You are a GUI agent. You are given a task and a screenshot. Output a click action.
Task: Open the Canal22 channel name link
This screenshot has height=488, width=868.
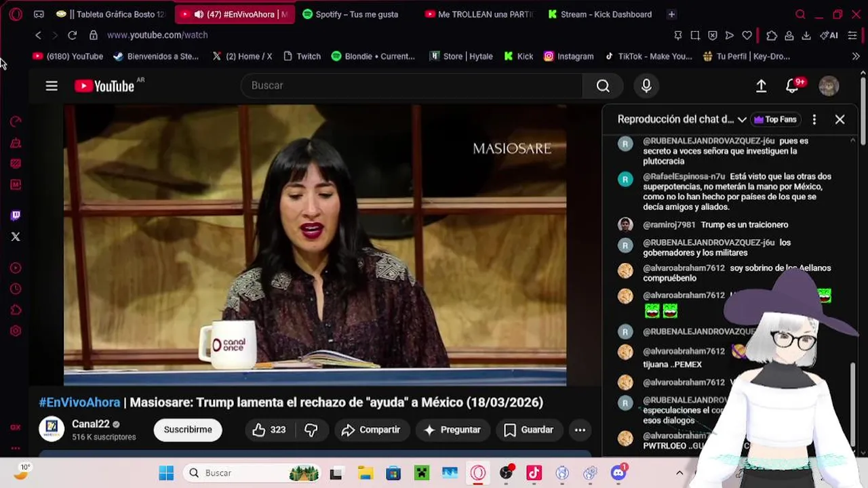pos(90,424)
